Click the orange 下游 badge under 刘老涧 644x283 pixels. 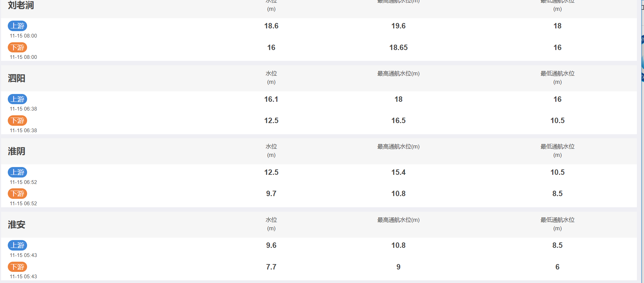[x=17, y=47]
